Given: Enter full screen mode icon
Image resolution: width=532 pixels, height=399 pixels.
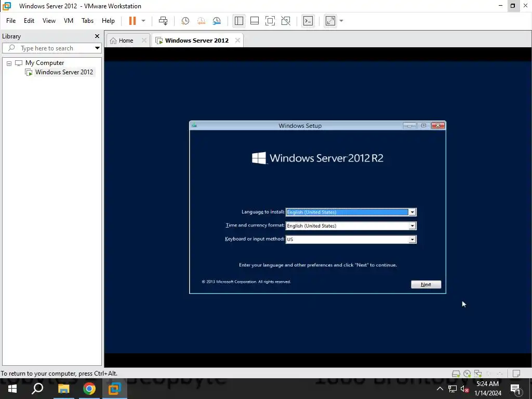Looking at the screenshot, I should pos(270,21).
